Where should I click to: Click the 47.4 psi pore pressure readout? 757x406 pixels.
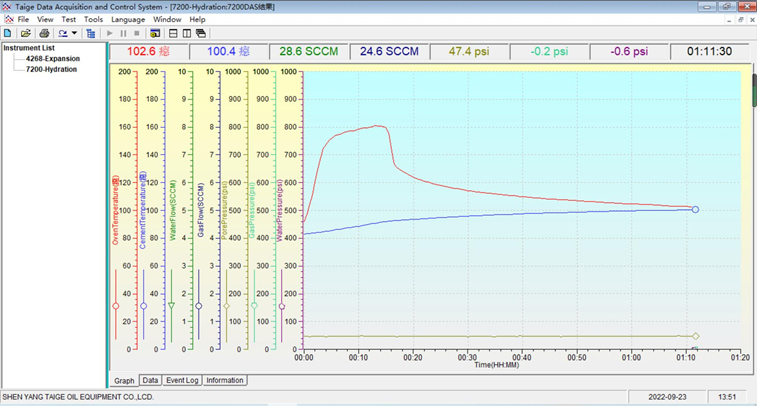pos(468,52)
